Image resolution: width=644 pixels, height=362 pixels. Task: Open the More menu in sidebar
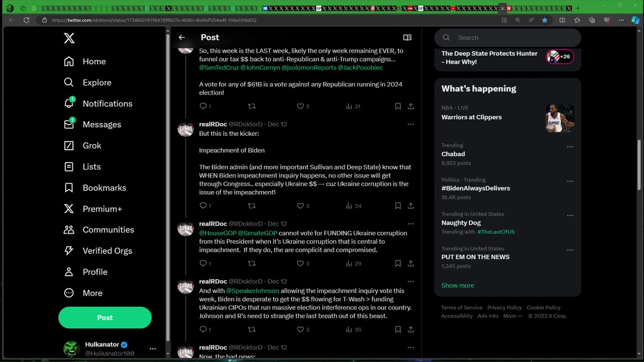point(83,293)
